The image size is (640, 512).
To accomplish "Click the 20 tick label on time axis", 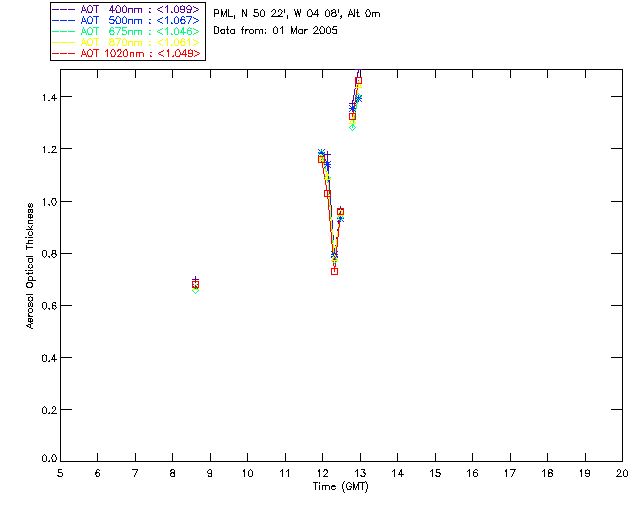I will pyautogui.click(x=622, y=473).
